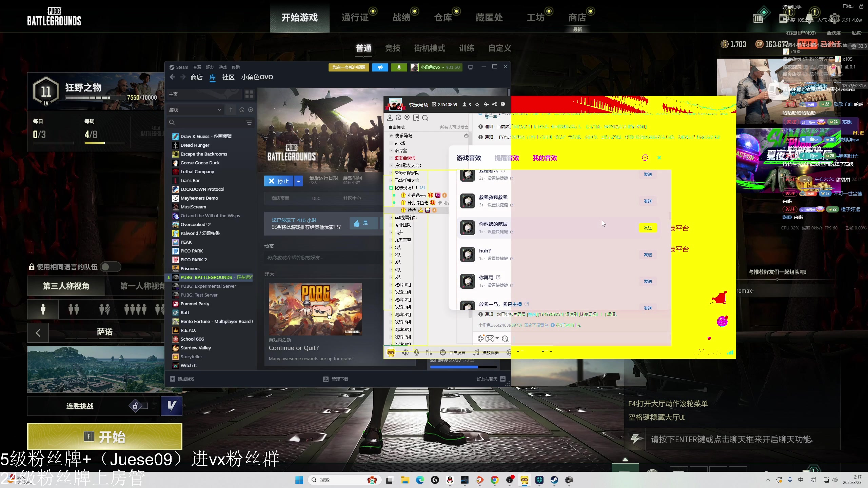Viewport: 868px width, 488px height.
Task: Open the POBG Continue or Quit thumbnail
Action: pyautogui.click(x=315, y=309)
